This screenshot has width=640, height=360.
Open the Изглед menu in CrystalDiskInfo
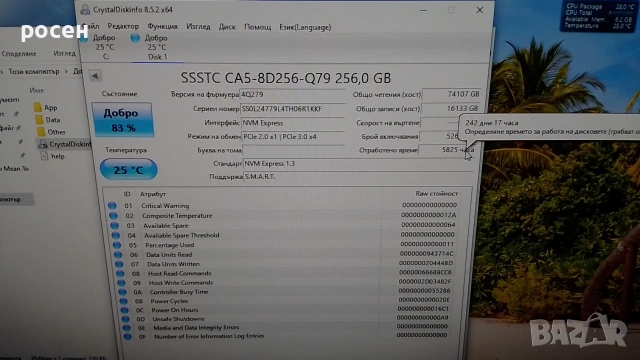point(198,27)
